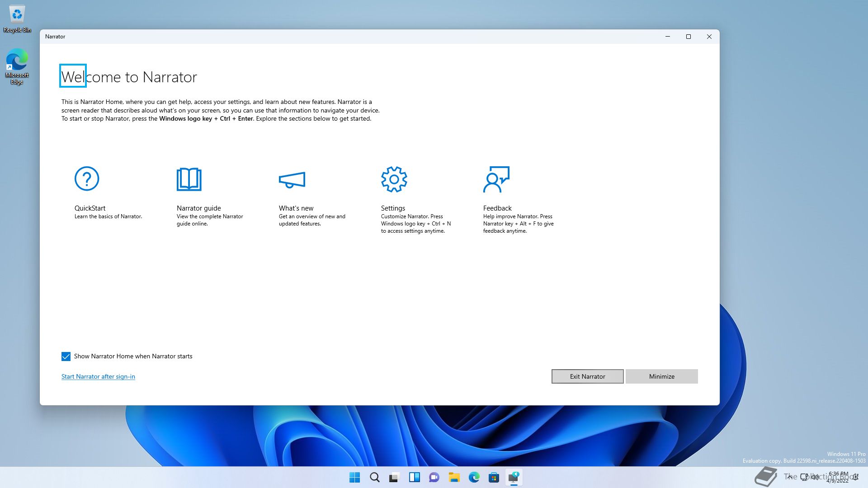Maximize the Narrator window
This screenshot has width=868, height=488.
689,37
